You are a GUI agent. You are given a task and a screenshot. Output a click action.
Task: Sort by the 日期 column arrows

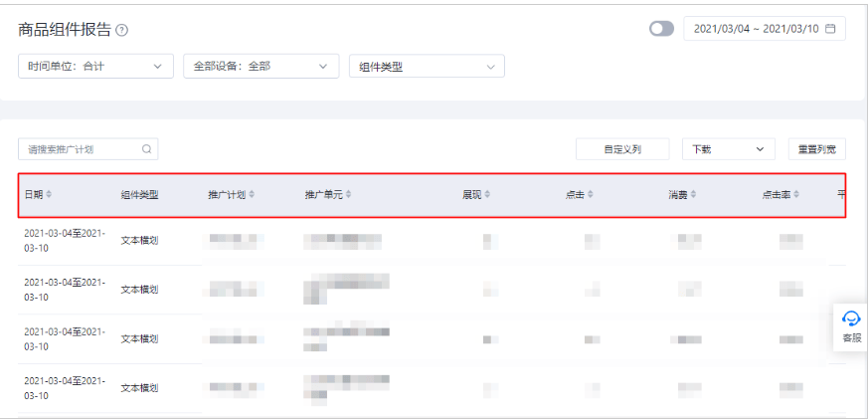pos(49,194)
